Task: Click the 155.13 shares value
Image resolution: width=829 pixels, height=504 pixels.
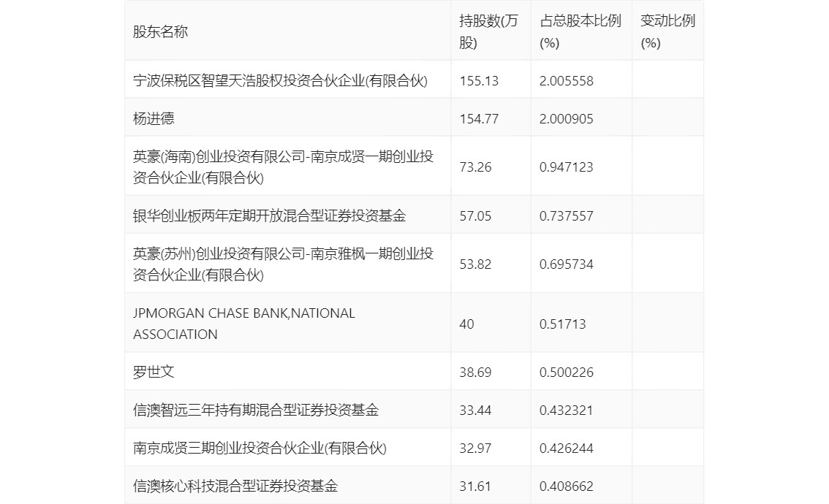Action: (479, 81)
